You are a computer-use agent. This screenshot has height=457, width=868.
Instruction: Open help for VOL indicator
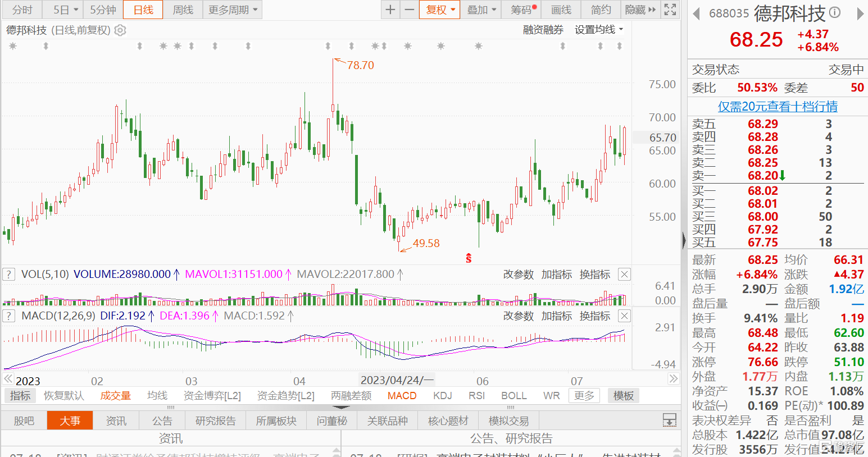pyautogui.click(x=8, y=275)
